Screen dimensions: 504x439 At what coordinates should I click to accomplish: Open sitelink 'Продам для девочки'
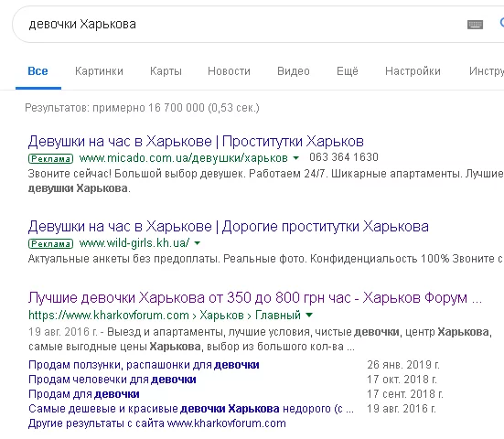pyautogui.click(x=84, y=394)
